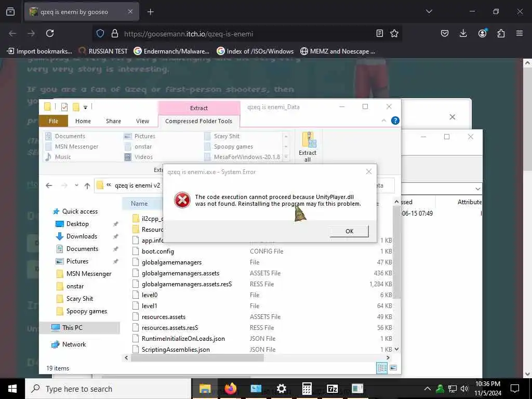Open RUSSIAN TEST bookmark

coord(103,51)
